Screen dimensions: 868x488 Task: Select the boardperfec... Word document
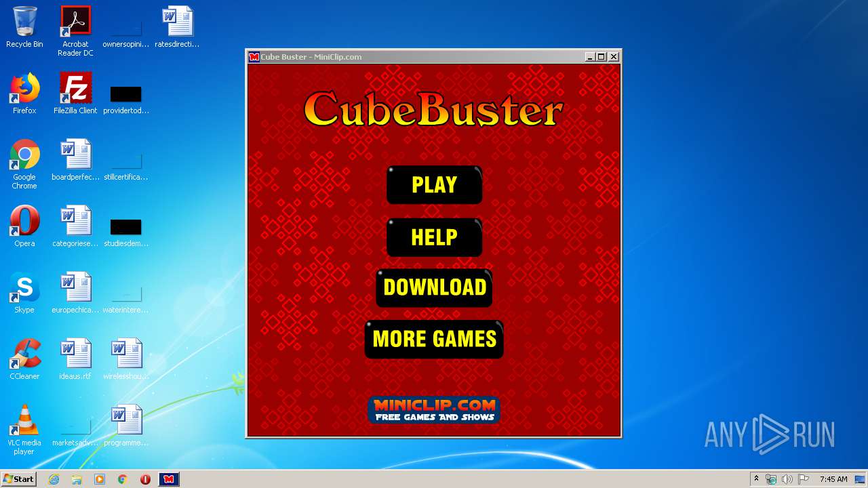pyautogui.click(x=75, y=160)
